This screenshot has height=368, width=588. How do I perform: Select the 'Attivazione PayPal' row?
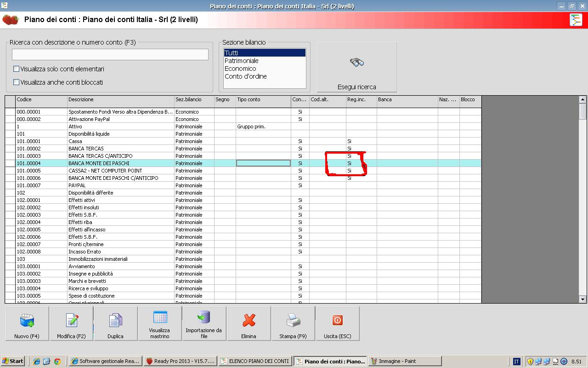pos(243,119)
